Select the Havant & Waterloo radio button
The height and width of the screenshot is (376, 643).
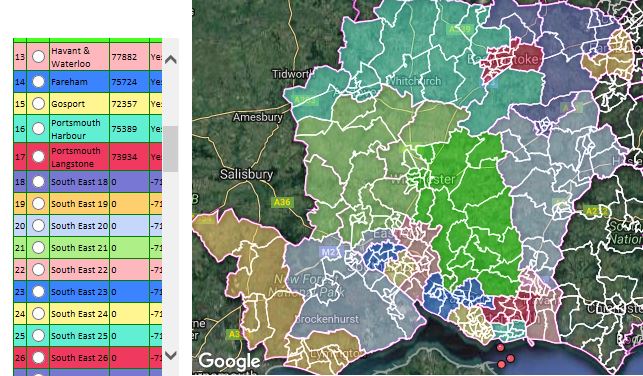point(38,57)
